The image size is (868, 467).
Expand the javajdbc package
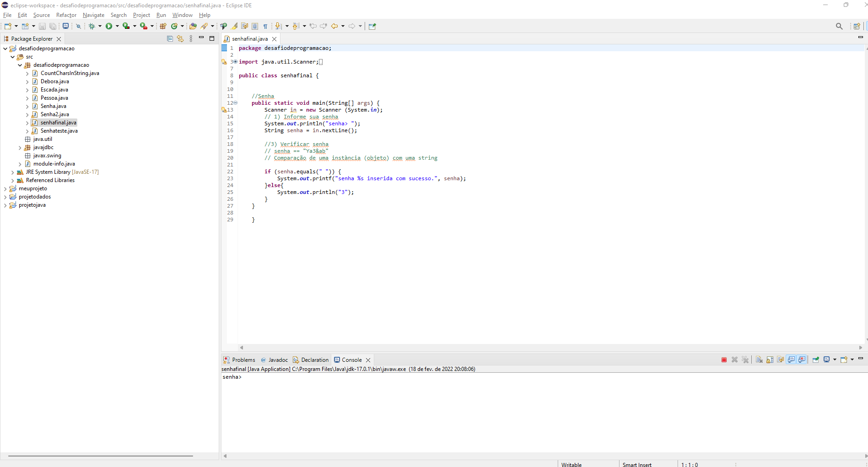coord(20,147)
